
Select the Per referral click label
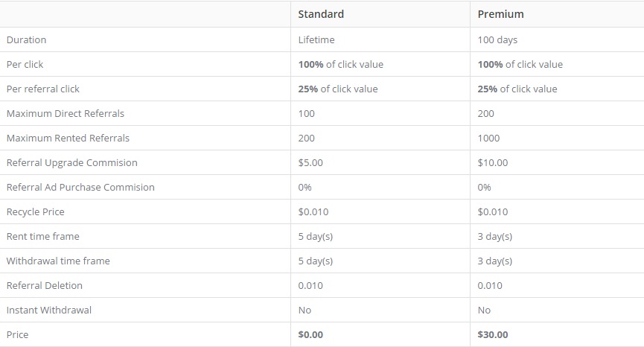coord(42,89)
